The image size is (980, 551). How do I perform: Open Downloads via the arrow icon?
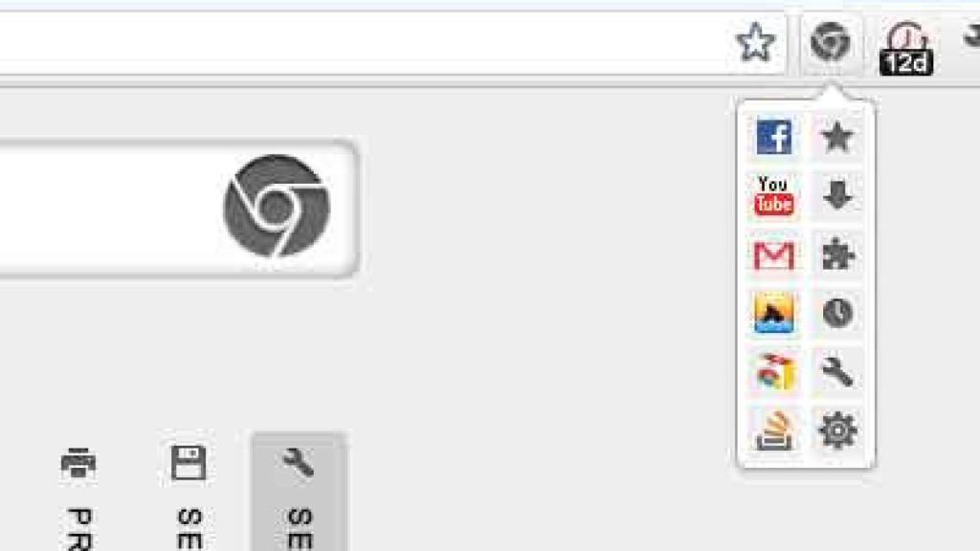836,195
